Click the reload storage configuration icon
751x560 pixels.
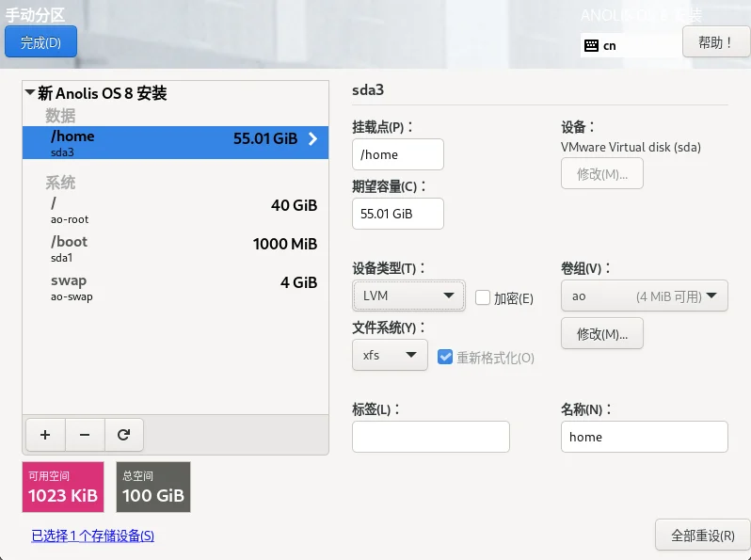(124, 435)
